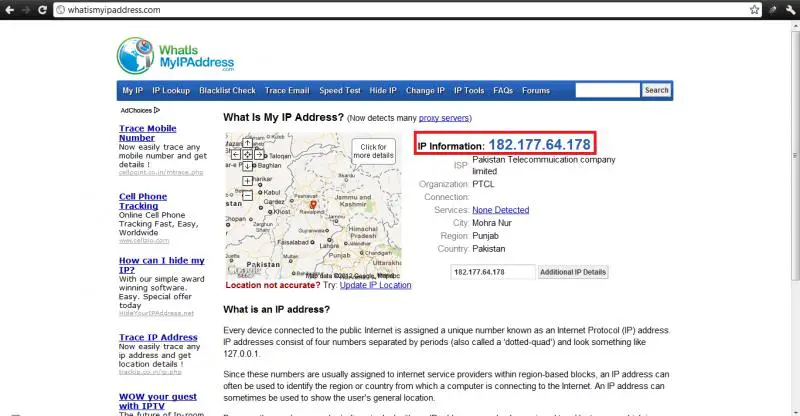Open the Trace Mobile Number ad link

(147, 133)
